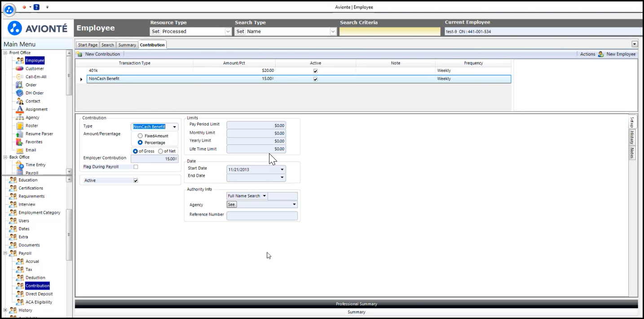
Task: Open the Assignment menu icon
Action: tap(20, 109)
